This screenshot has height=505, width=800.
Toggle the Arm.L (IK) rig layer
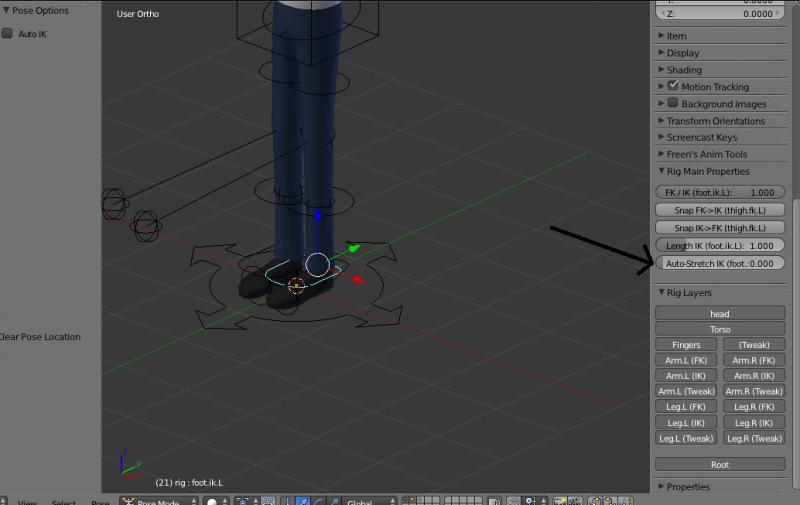[686, 375]
